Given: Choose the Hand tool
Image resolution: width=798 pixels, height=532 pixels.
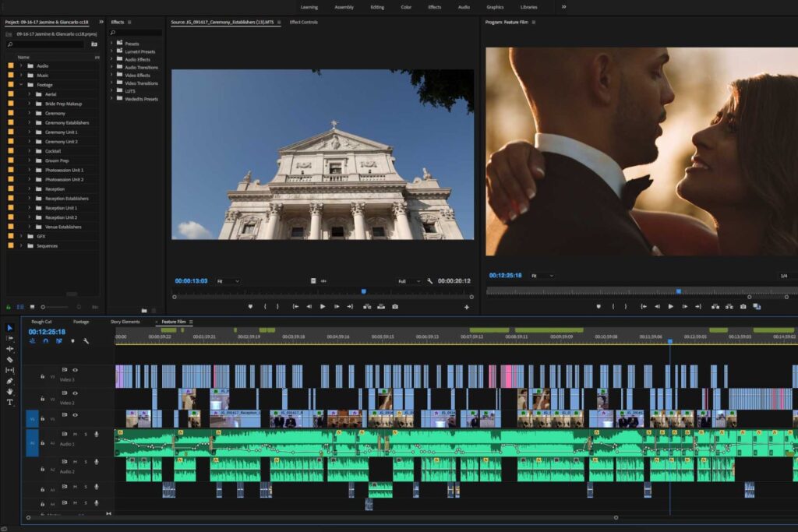Looking at the screenshot, I should [10, 392].
